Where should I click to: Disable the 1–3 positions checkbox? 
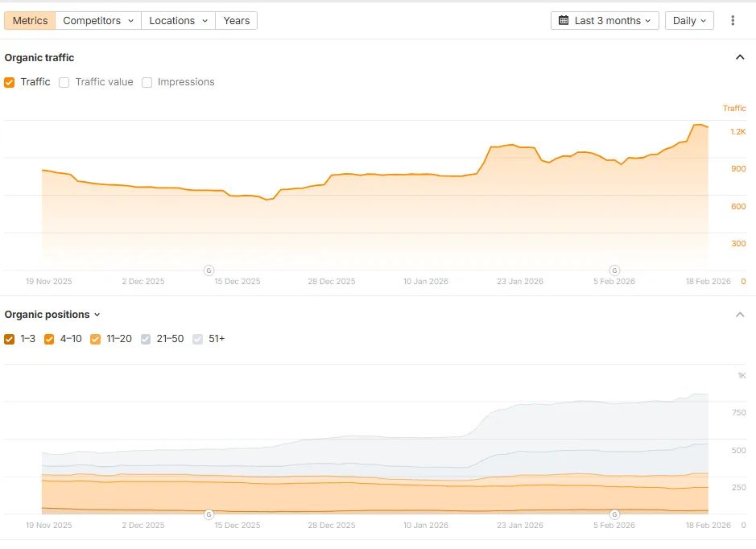[x=10, y=339]
